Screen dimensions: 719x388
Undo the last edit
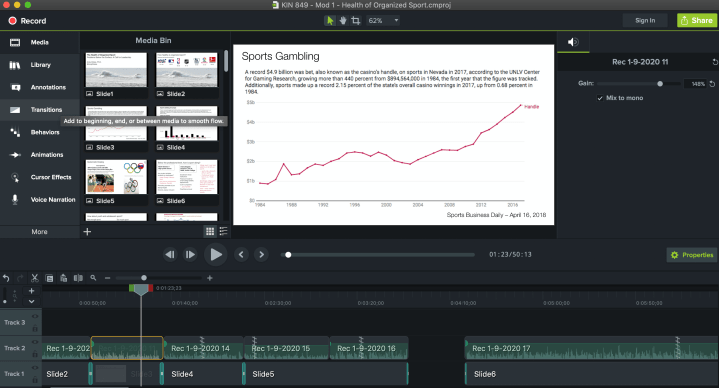pos(6,278)
